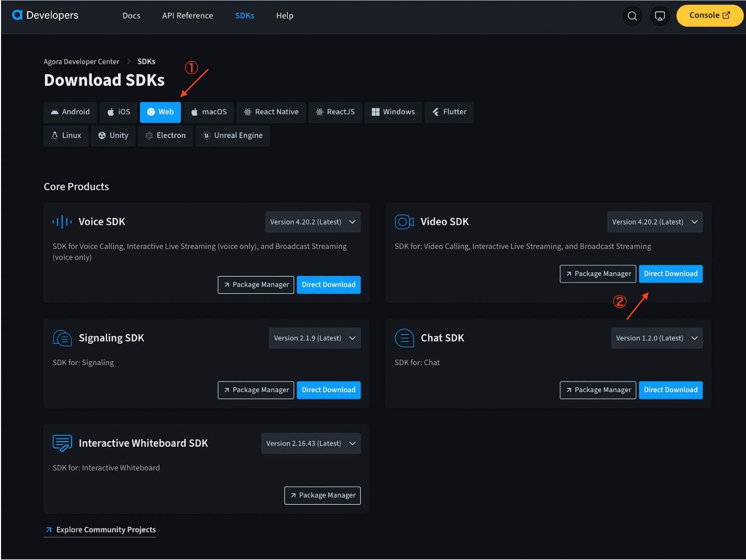Click Voice SDK Direct Download
Screen dimensions: 746x560
click(x=329, y=285)
